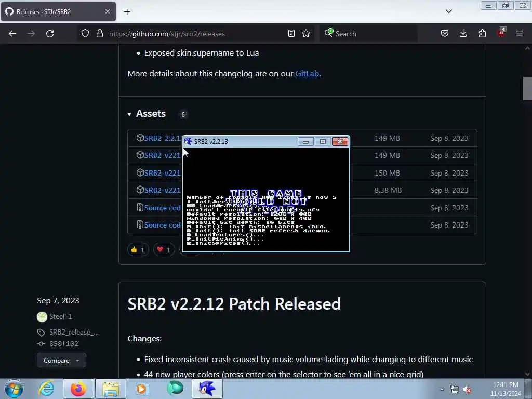Click the URL address field

tap(197, 34)
